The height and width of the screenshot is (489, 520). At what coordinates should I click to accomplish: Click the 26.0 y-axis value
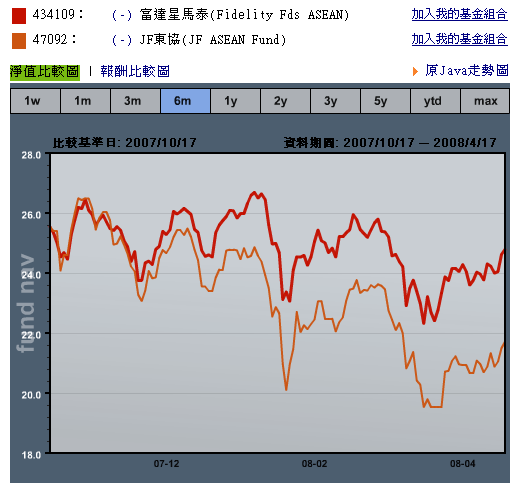[x=31, y=215]
